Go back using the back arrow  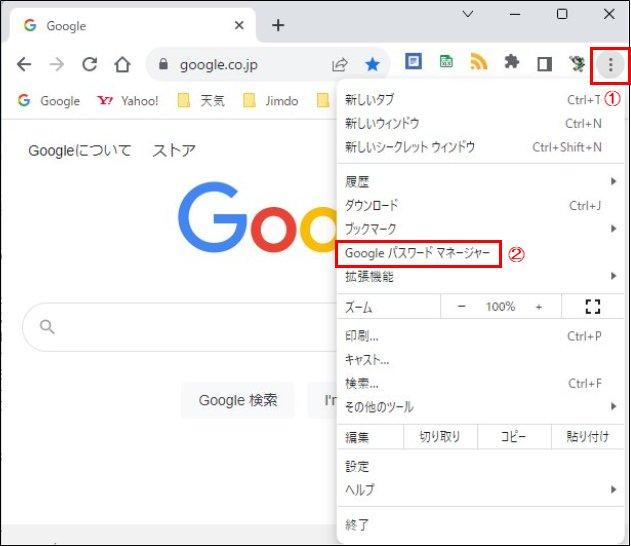pos(24,64)
